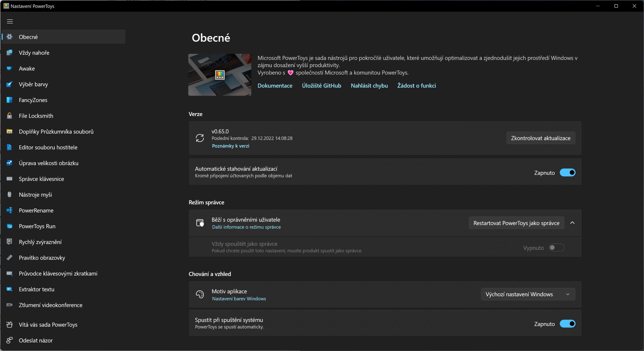This screenshot has width=644, height=351.
Task: Click the Vždy nahoře sidebar icon
Action: (x=9, y=53)
